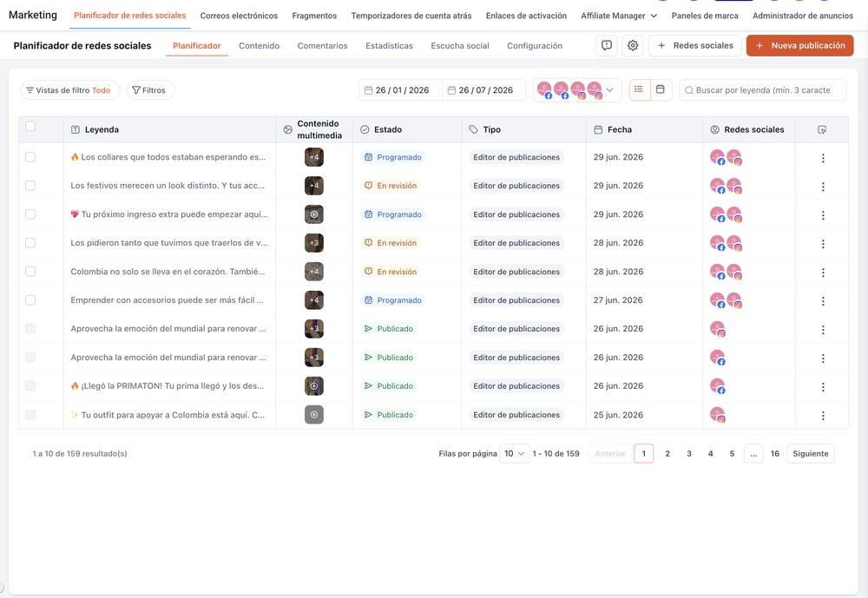
Task: Click the start date calendar icon
Action: (x=368, y=90)
